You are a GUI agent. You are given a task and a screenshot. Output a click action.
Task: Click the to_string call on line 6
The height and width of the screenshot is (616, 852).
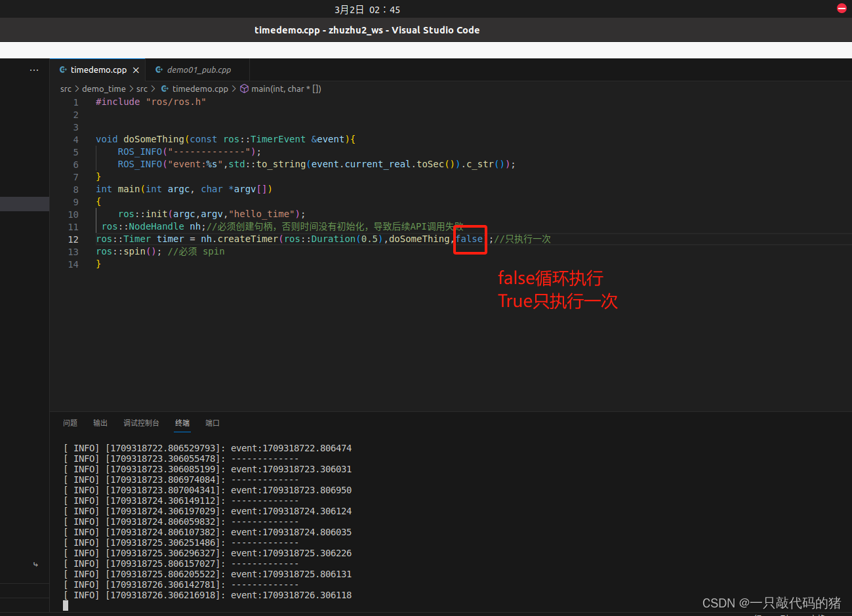click(x=281, y=164)
